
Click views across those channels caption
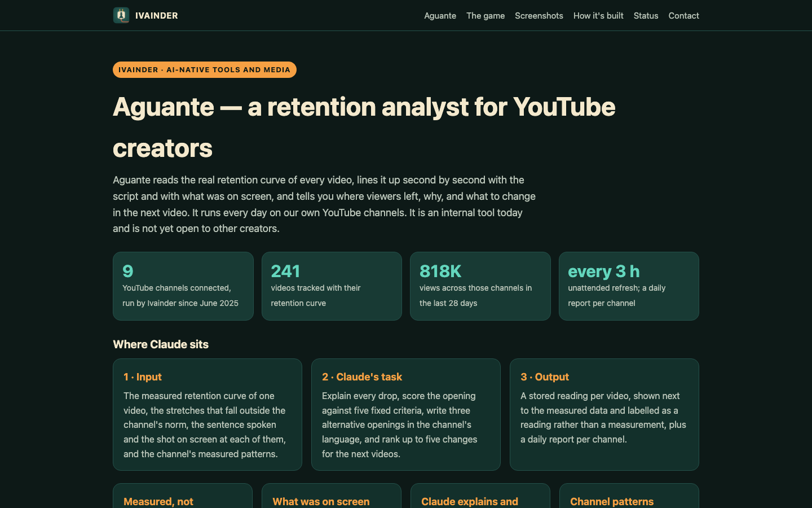coord(475,295)
